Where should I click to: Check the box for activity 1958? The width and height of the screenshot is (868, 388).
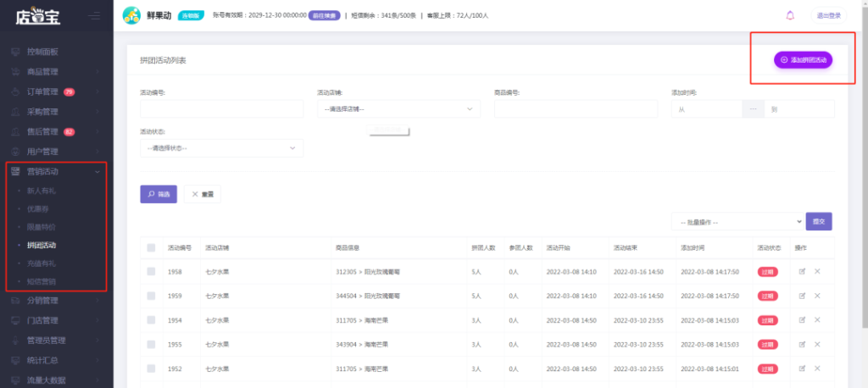pyautogui.click(x=151, y=272)
